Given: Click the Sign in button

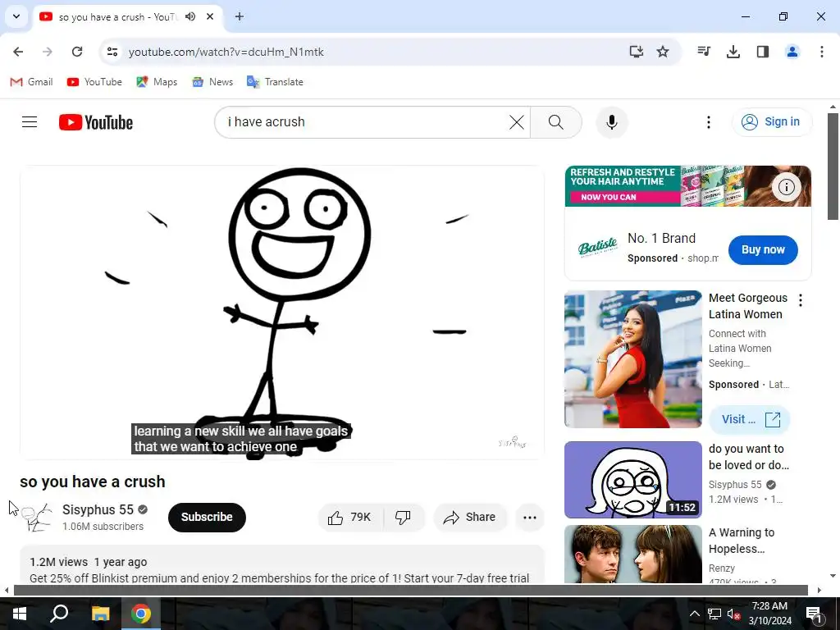Looking at the screenshot, I should pyautogui.click(x=772, y=122).
